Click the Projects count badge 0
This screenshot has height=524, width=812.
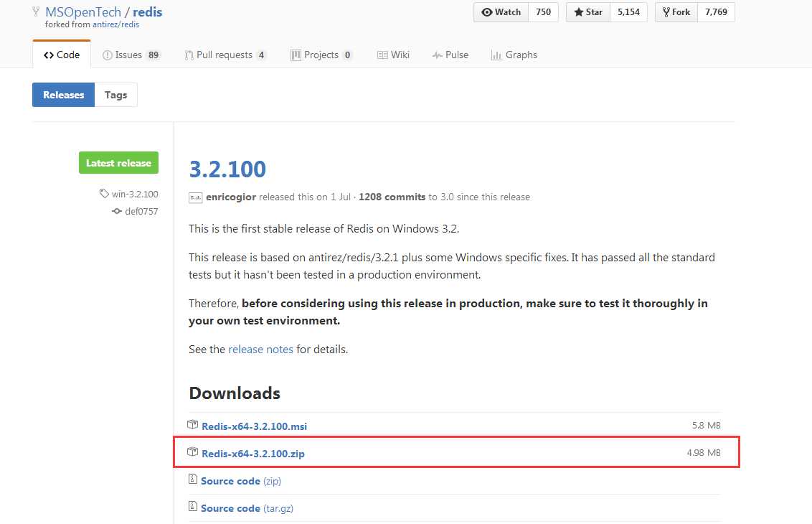347,55
